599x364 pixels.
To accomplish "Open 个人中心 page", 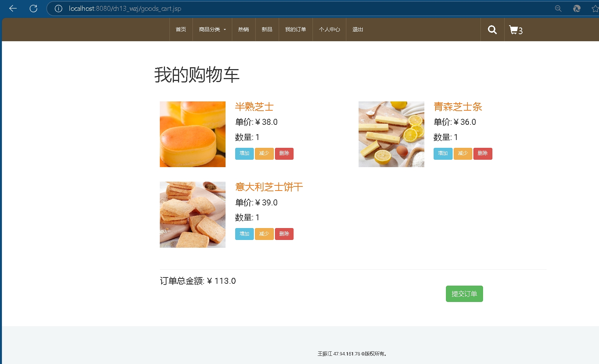I will pyautogui.click(x=329, y=29).
